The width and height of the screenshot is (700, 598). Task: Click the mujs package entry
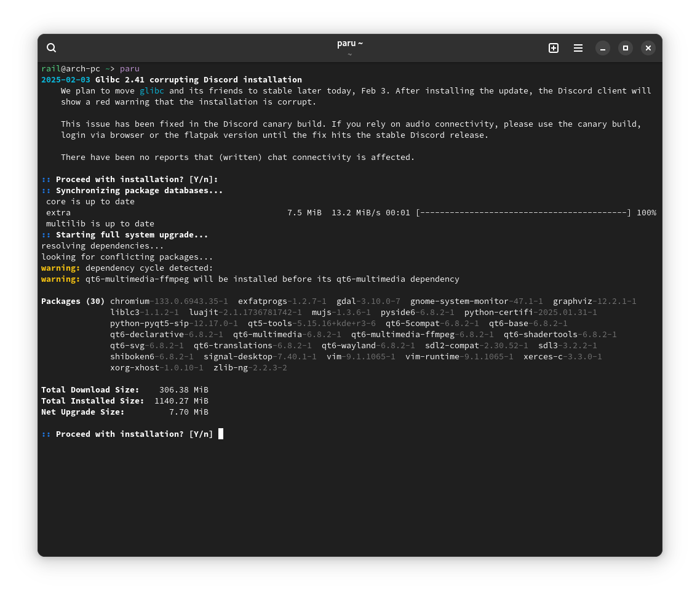point(341,312)
